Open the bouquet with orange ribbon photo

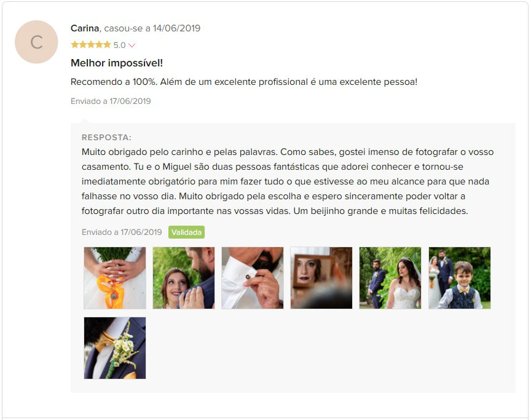click(x=115, y=278)
